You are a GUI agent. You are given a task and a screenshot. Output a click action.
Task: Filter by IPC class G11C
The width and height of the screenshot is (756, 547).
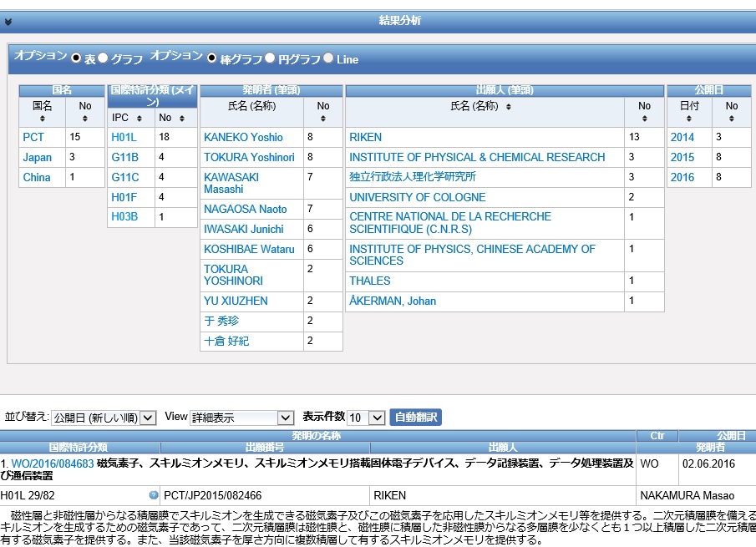(x=124, y=177)
